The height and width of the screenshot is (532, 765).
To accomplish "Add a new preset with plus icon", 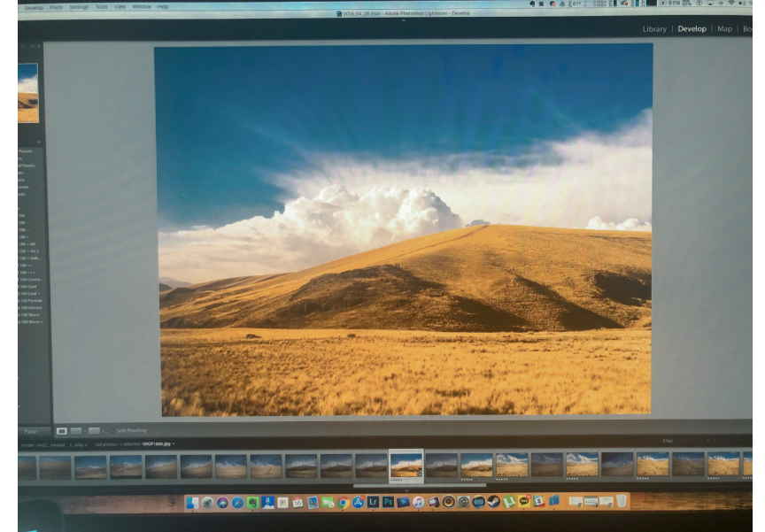I will (x=39, y=142).
